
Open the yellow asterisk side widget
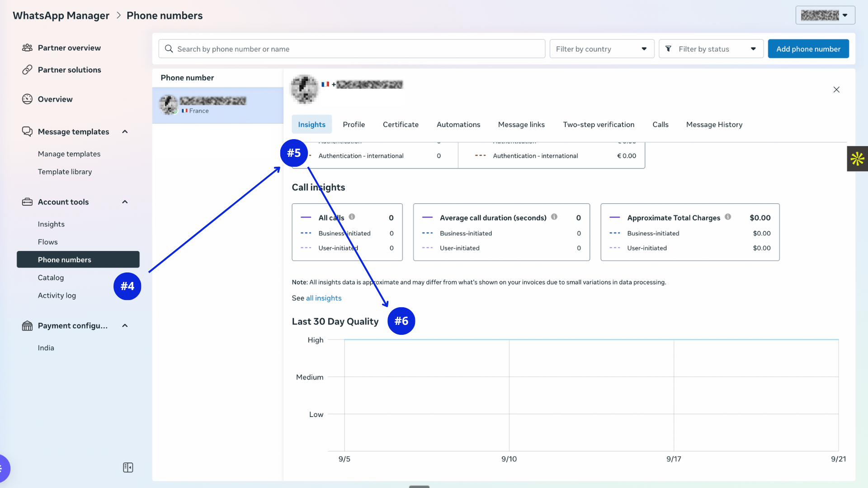pos(857,159)
